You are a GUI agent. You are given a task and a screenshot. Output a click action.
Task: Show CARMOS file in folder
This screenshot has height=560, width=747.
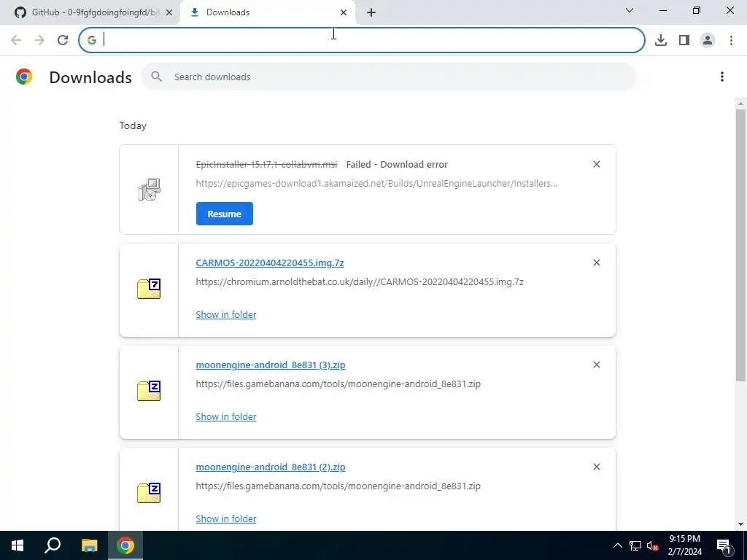[x=226, y=315]
